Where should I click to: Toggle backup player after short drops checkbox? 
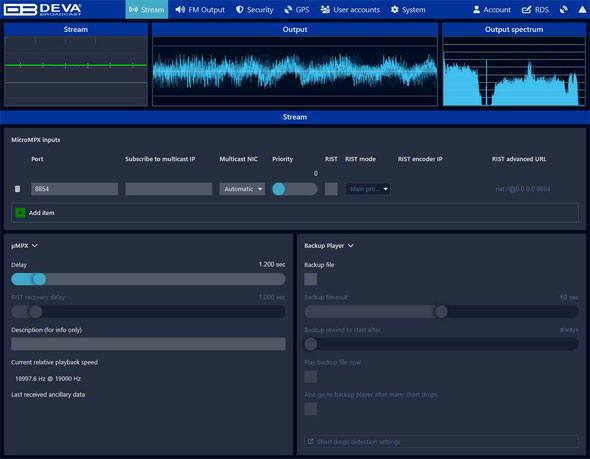tap(310, 409)
